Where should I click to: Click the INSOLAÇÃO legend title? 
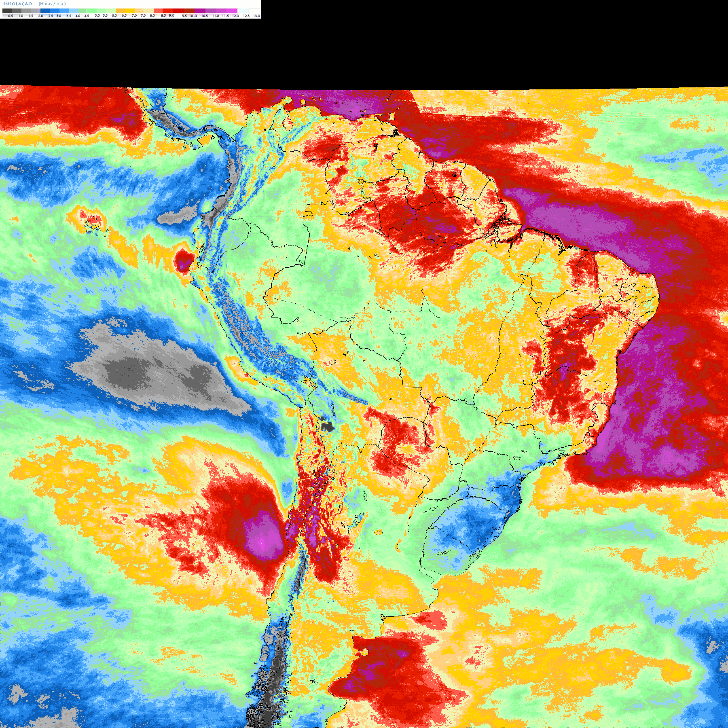click(x=18, y=4)
